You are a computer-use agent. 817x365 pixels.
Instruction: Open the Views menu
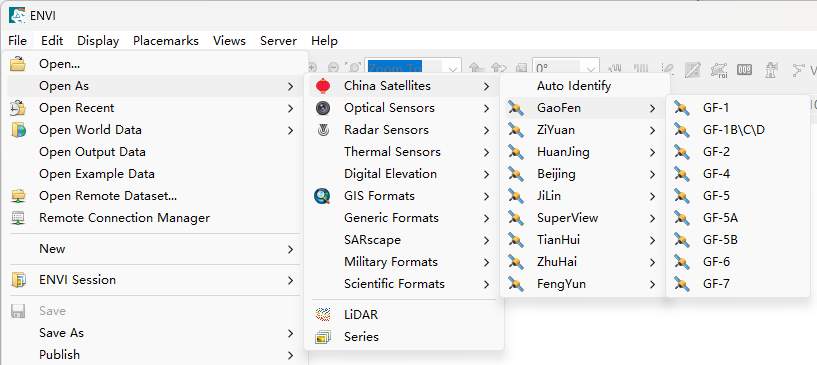pyautogui.click(x=229, y=41)
